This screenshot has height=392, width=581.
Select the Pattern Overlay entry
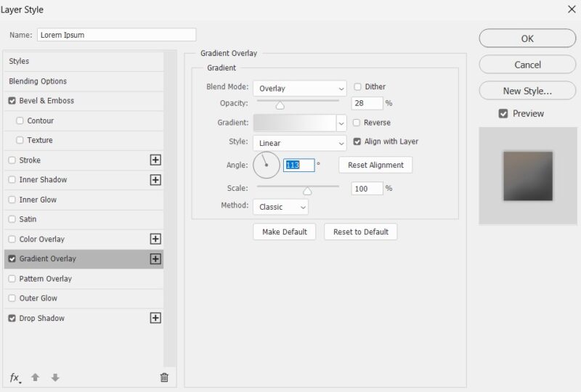(84, 279)
